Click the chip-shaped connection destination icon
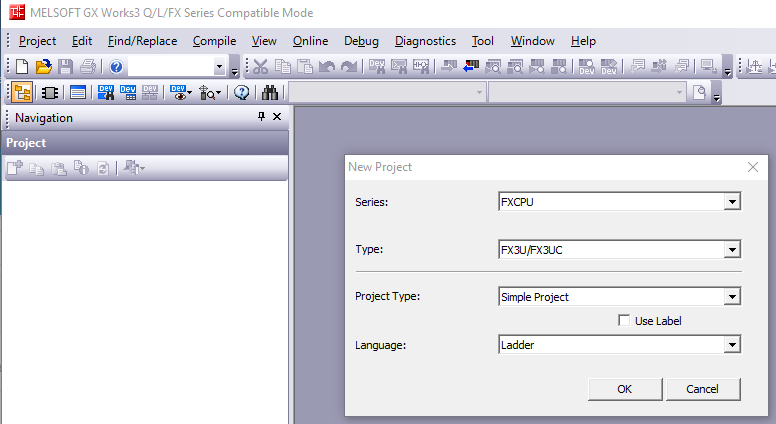 [49, 93]
